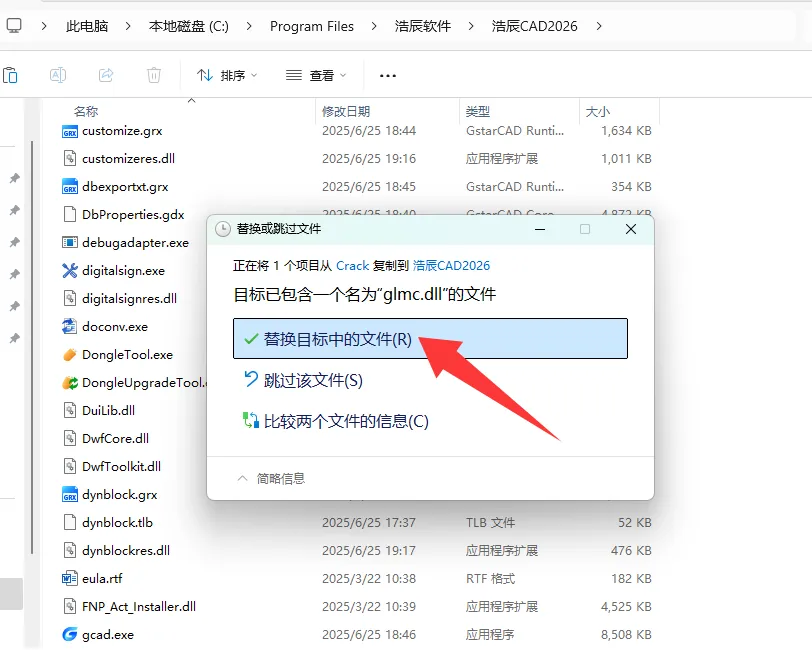
Task: Click the TLB 文件 type cell
Action: 490,522
